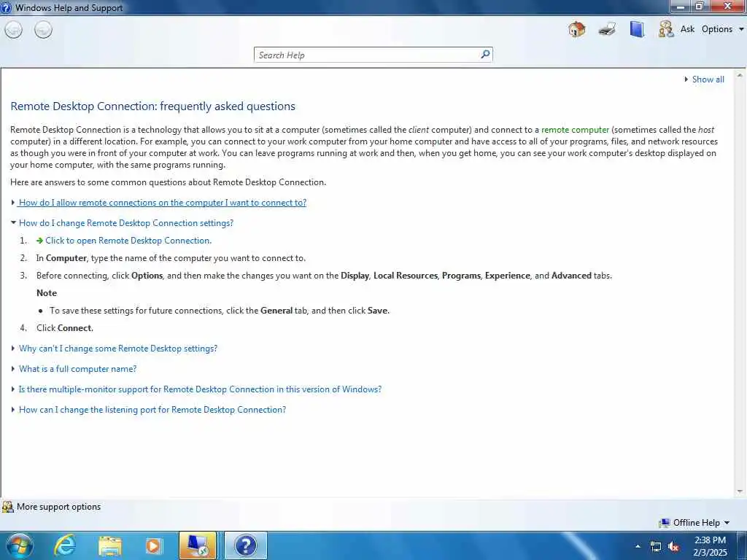Image resolution: width=747 pixels, height=560 pixels.
Task: Open Windows Explorer folder in taskbar
Action: point(110,546)
